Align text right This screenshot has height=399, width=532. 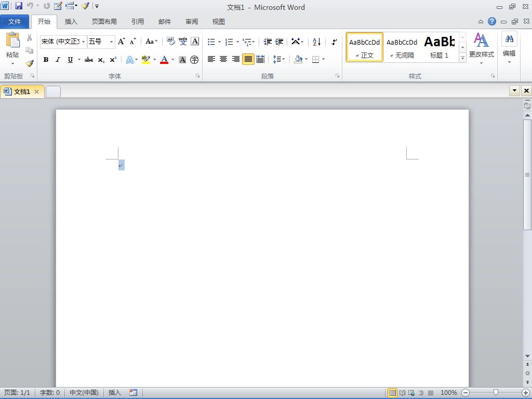[235, 59]
